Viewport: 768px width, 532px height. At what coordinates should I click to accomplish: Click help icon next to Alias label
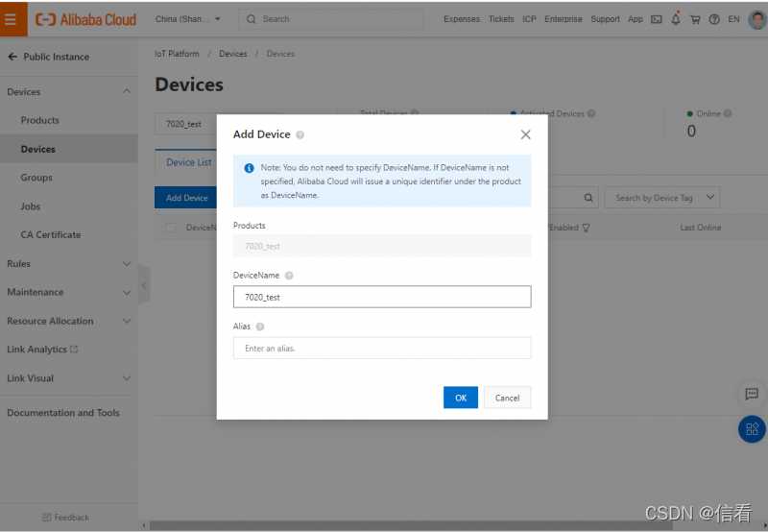click(x=260, y=326)
